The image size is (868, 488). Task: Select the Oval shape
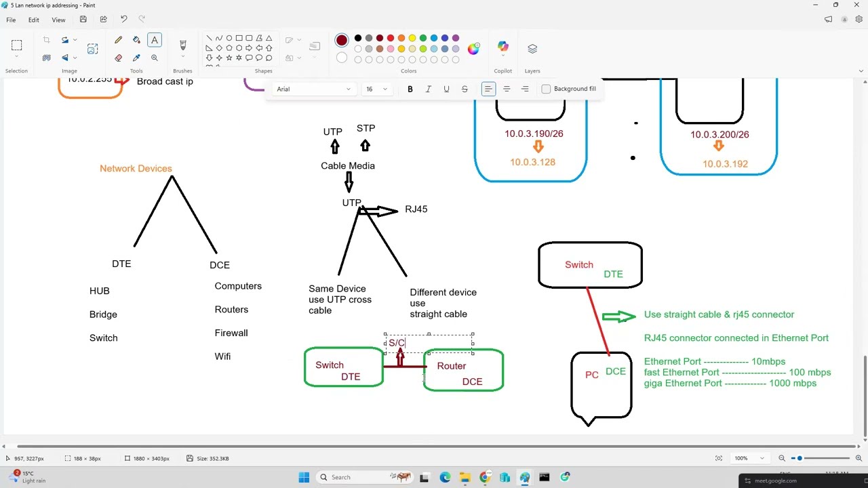229,38
